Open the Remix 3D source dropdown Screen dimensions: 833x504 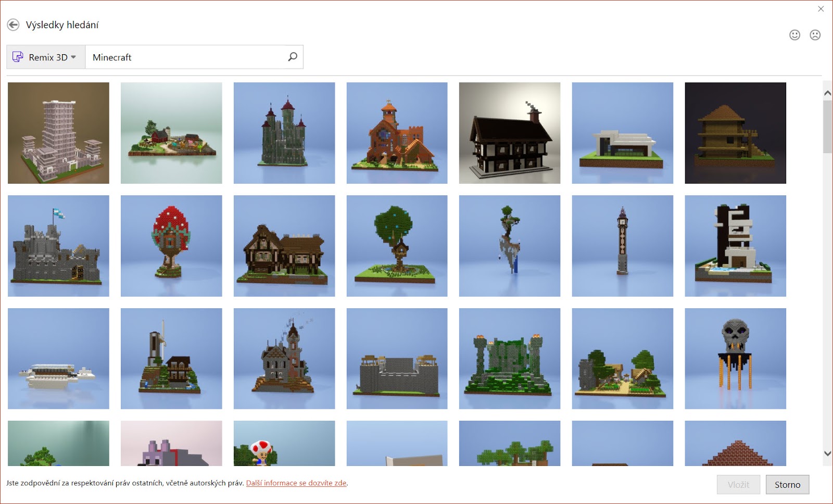45,57
